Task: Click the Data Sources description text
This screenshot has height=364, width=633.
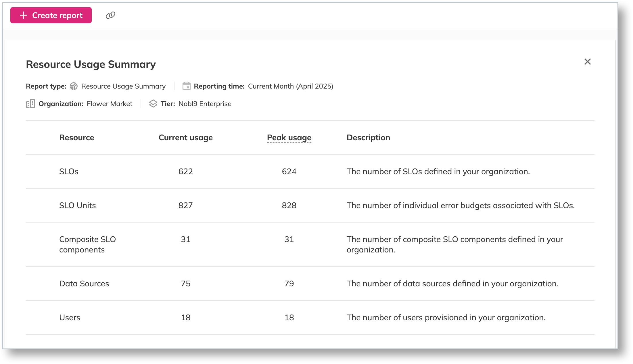Action: (x=452, y=284)
